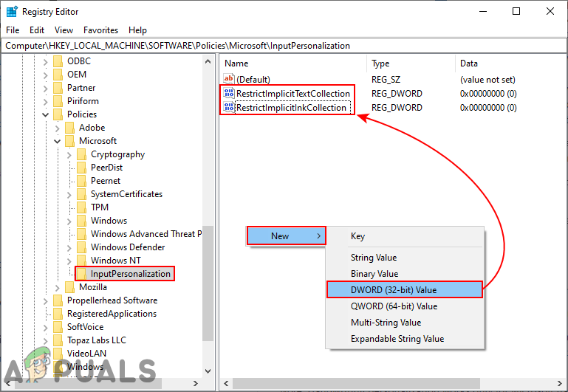The width and height of the screenshot is (568, 392).
Task: Click the Policies folder icon
Action: pos(58,114)
